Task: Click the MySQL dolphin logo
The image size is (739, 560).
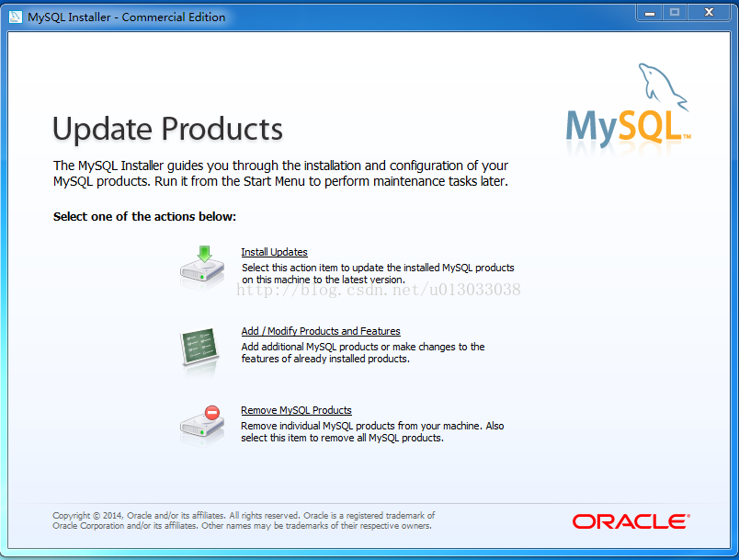Action: [629, 105]
